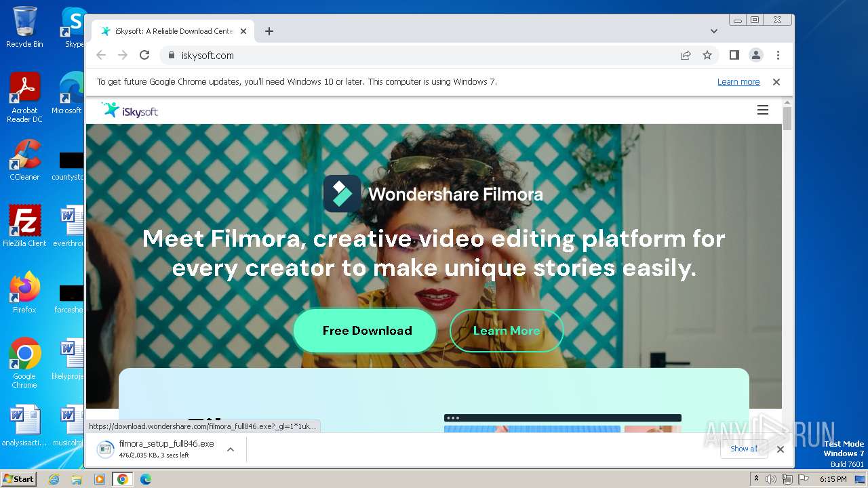Viewport: 868px width, 488px height.
Task: Open the analysisacti... Word document
Action: pos(24,426)
